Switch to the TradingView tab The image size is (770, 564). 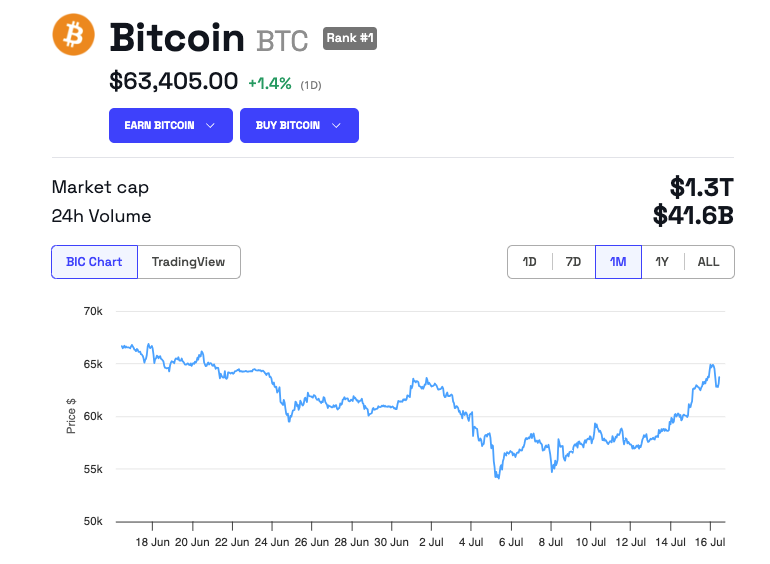coord(188,262)
